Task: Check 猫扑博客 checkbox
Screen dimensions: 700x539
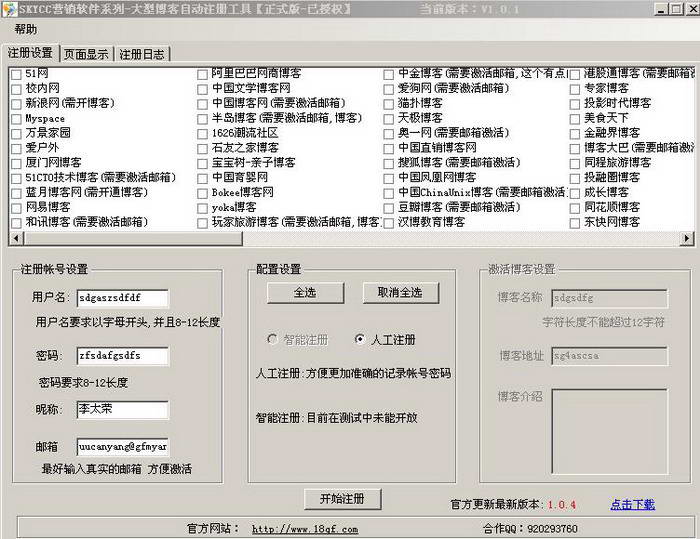Action: tap(388, 104)
